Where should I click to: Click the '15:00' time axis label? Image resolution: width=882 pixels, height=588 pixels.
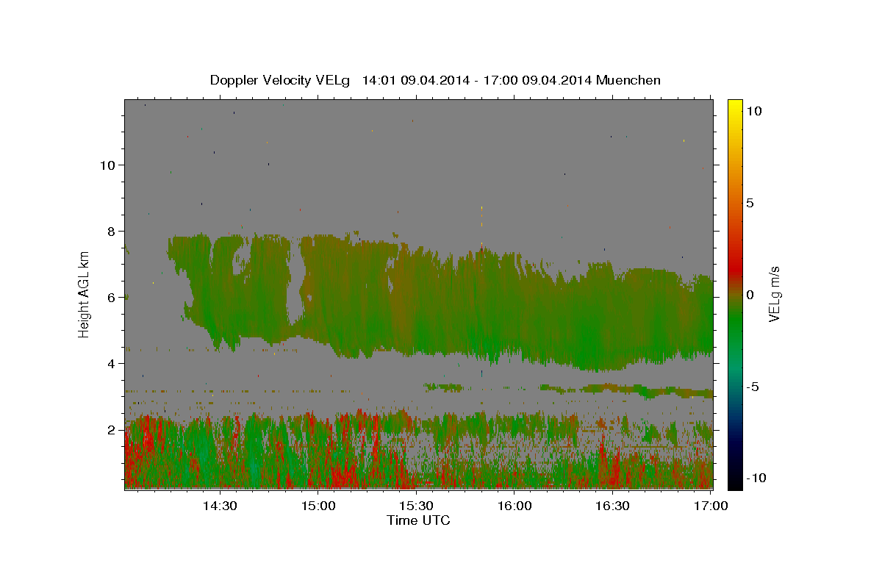(x=318, y=506)
